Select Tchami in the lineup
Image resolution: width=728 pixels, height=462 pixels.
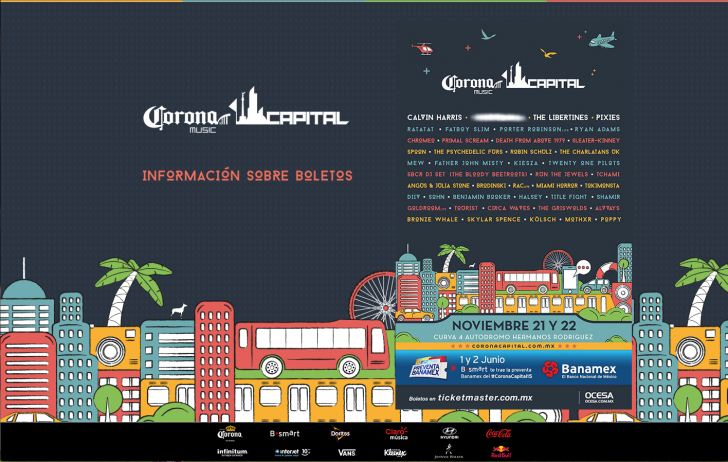[x=608, y=174]
